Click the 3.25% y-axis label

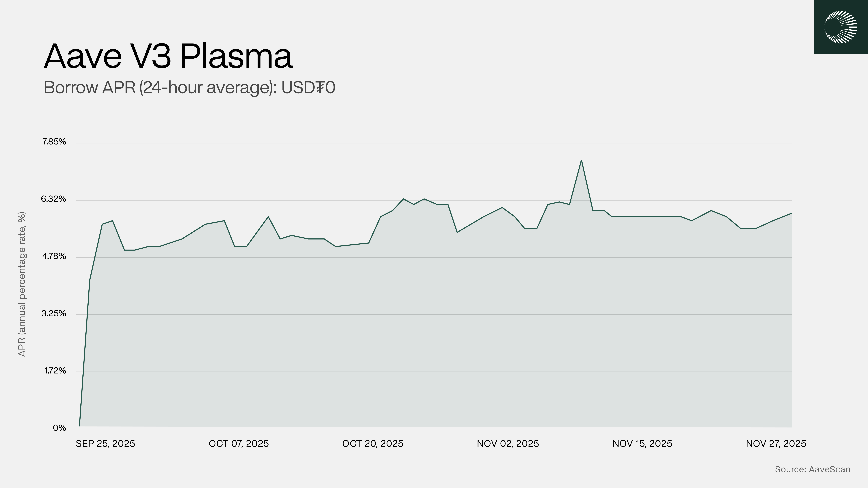coord(54,314)
